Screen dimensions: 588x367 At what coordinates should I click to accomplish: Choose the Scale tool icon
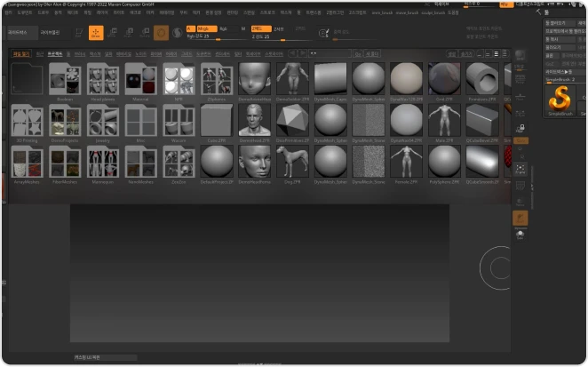click(128, 33)
